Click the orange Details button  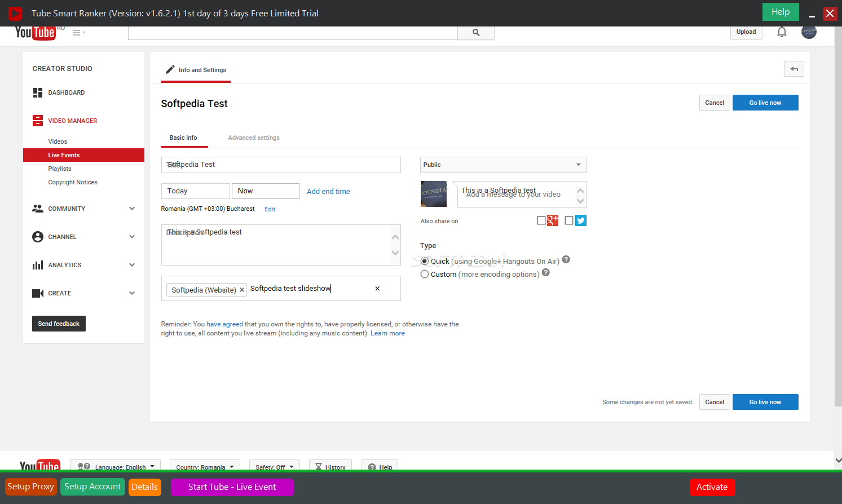pyautogui.click(x=144, y=487)
